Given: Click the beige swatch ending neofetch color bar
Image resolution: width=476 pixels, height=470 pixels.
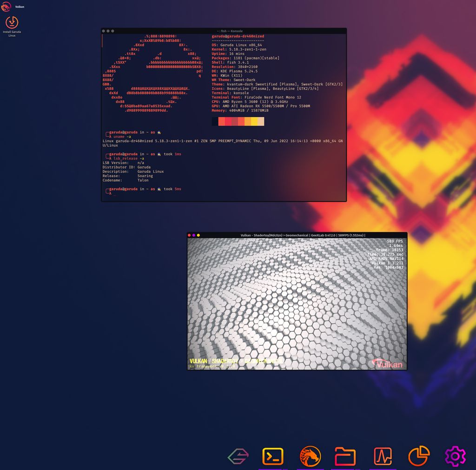Looking at the screenshot, I should coord(261,121).
